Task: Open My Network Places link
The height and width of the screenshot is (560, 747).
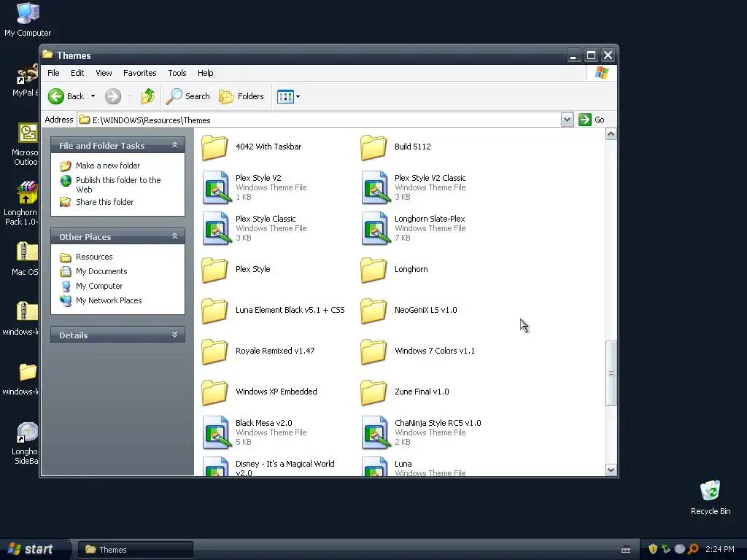Action: [109, 300]
